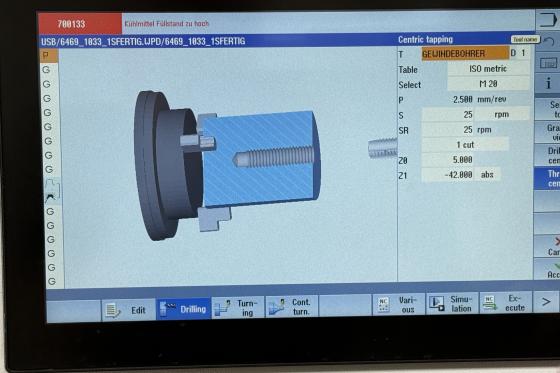560x373 pixels.
Task: Click the USB program path header bar
Action: tap(217, 41)
